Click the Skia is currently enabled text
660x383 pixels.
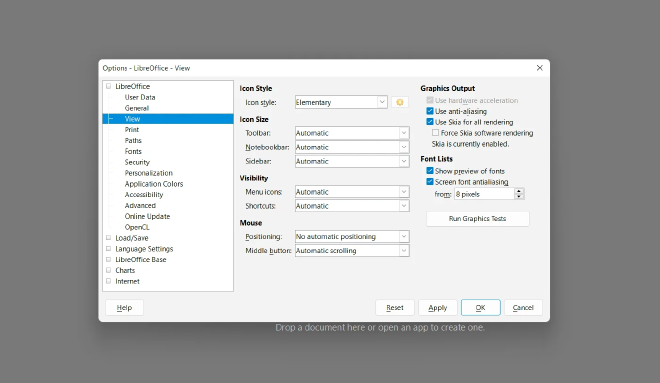point(470,144)
